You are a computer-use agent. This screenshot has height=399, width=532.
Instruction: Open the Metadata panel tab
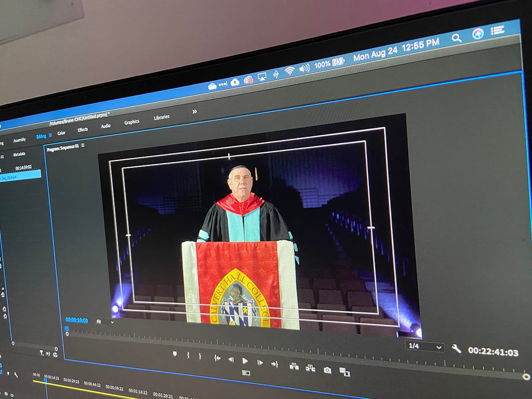coord(19,155)
